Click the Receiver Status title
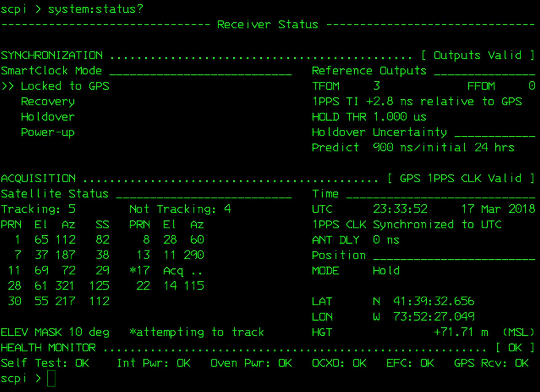 (x=267, y=25)
